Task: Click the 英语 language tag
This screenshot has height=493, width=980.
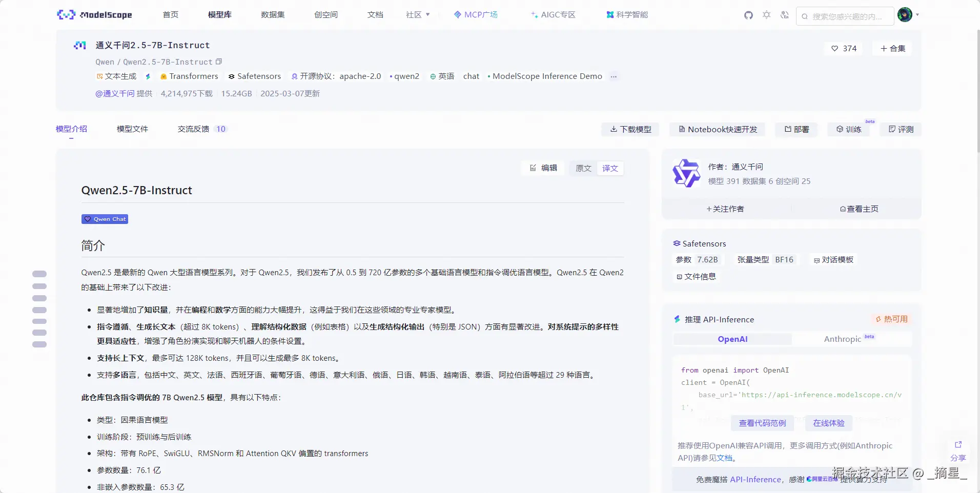Action: click(x=442, y=76)
